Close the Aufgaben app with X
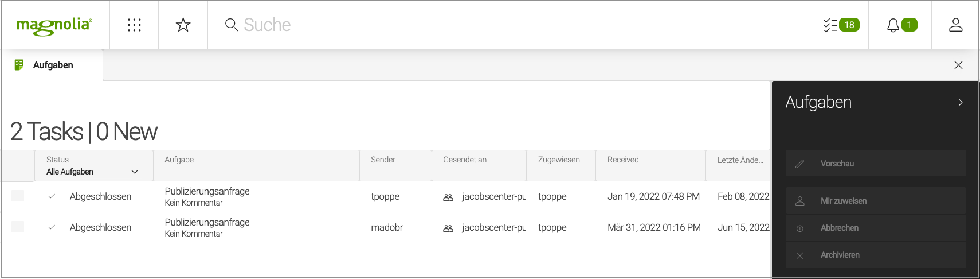980x279 pixels. (x=958, y=65)
